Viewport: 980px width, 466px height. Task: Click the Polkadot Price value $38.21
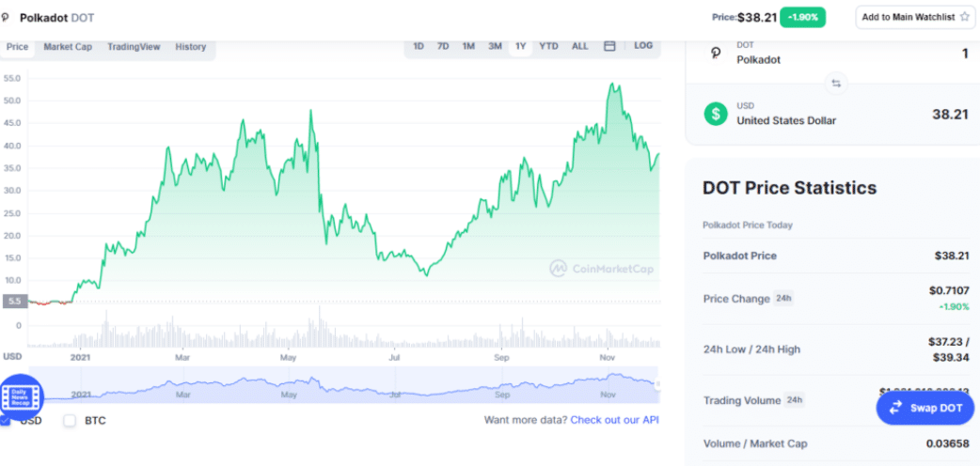(x=952, y=256)
